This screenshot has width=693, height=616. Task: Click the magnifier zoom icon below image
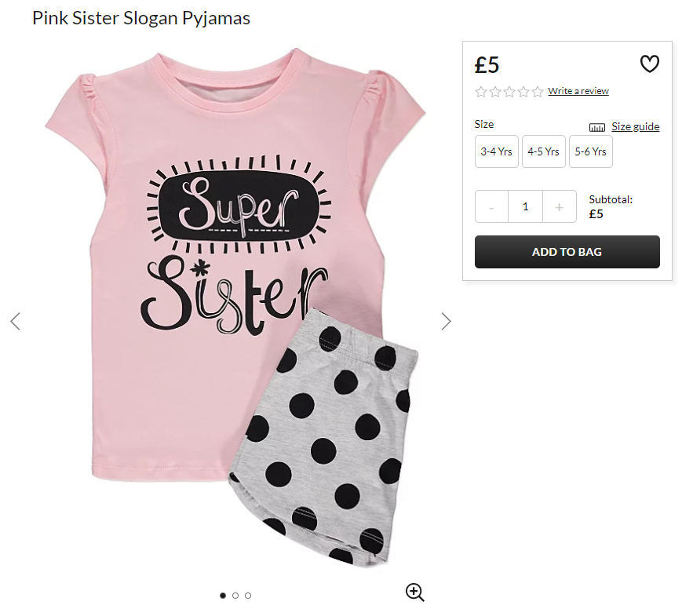click(x=414, y=592)
